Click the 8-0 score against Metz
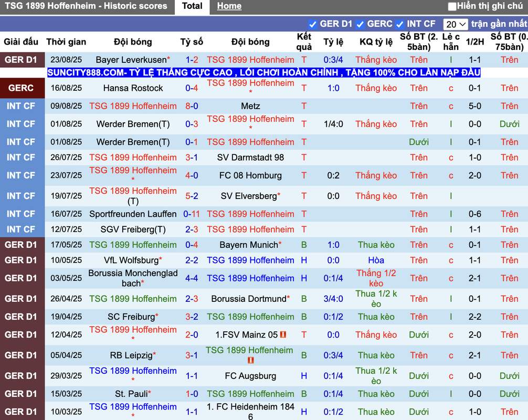 tap(192, 106)
